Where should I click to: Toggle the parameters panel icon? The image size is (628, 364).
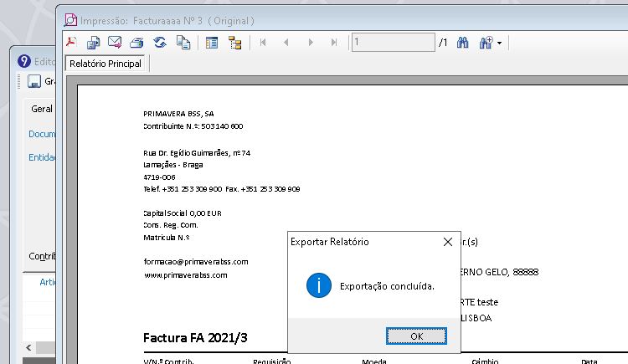coord(212,42)
